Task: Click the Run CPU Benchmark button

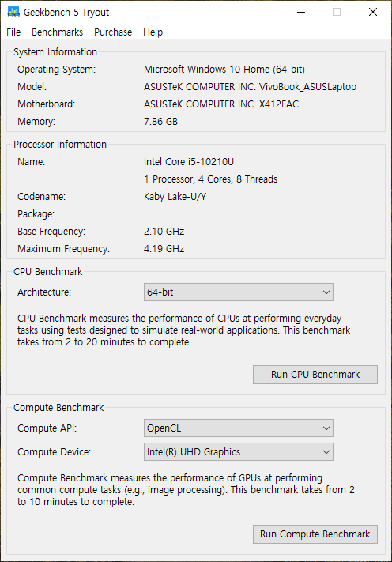Action: (x=315, y=375)
